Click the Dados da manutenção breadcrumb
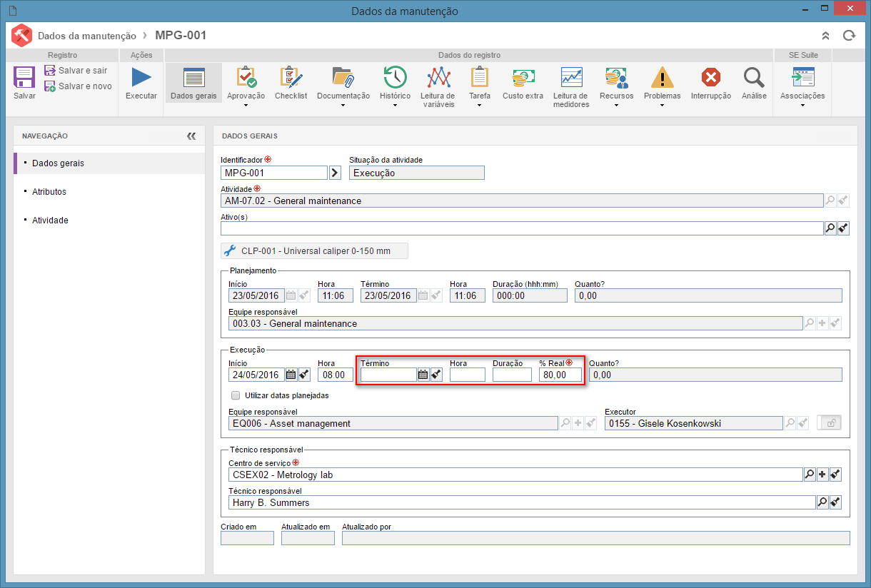This screenshot has width=871, height=588. tap(86, 36)
